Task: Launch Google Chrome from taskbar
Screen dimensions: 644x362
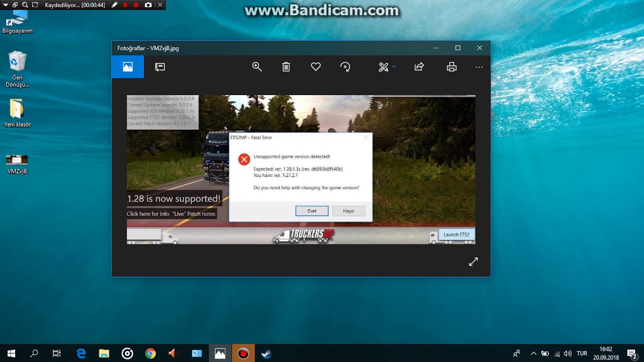Action: [x=150, y=353]
